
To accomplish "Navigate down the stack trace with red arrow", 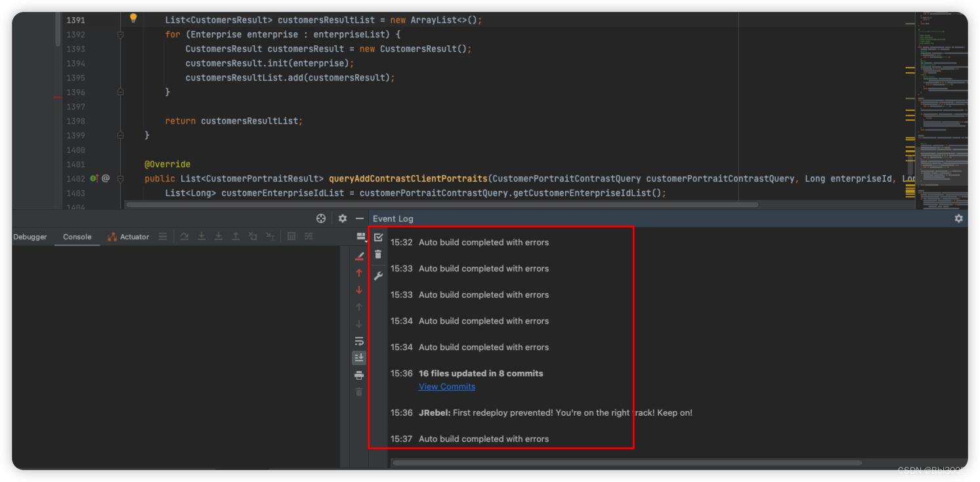I will (359, 289).
